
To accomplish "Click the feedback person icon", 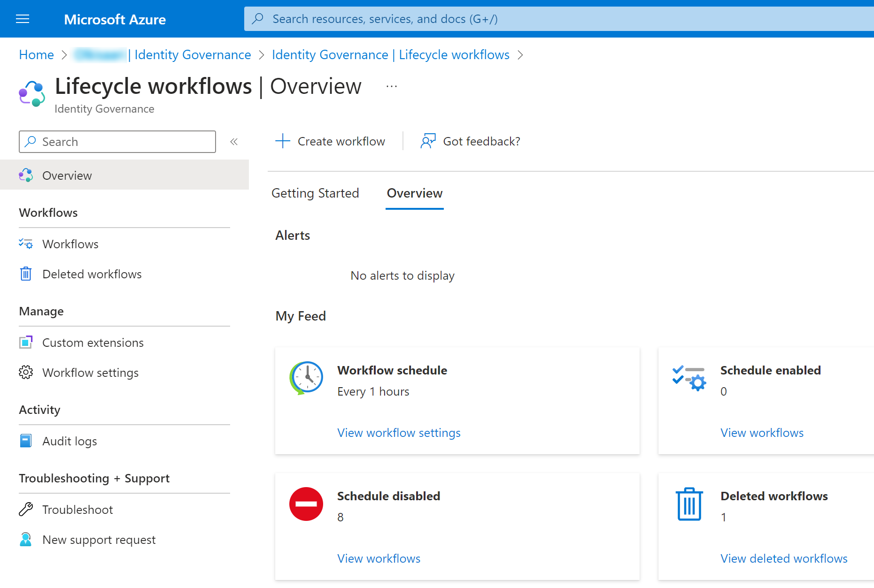I will coord(428,141).
